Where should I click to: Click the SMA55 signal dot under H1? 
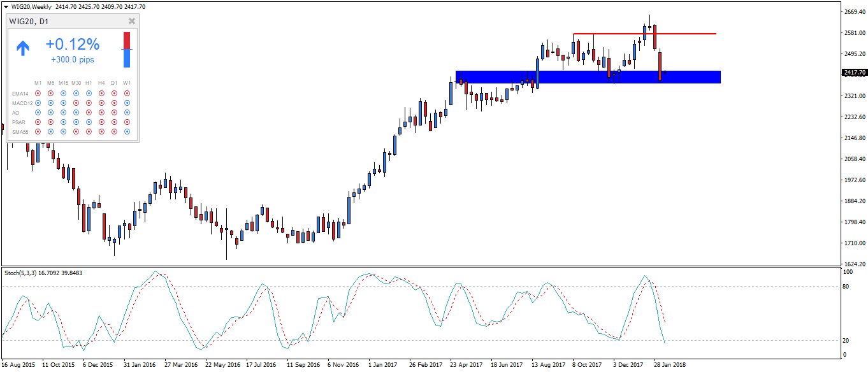89,131
